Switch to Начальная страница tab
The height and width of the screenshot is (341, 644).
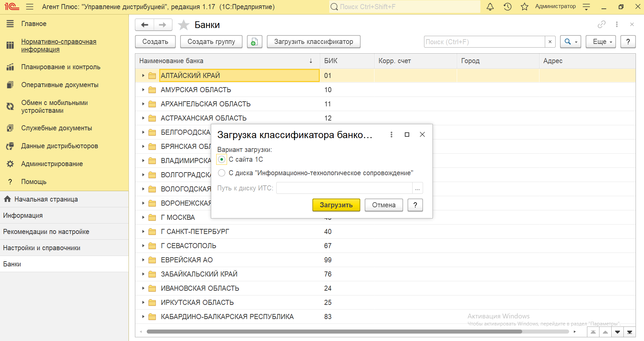pyautogui.click(x=64, y=199)
